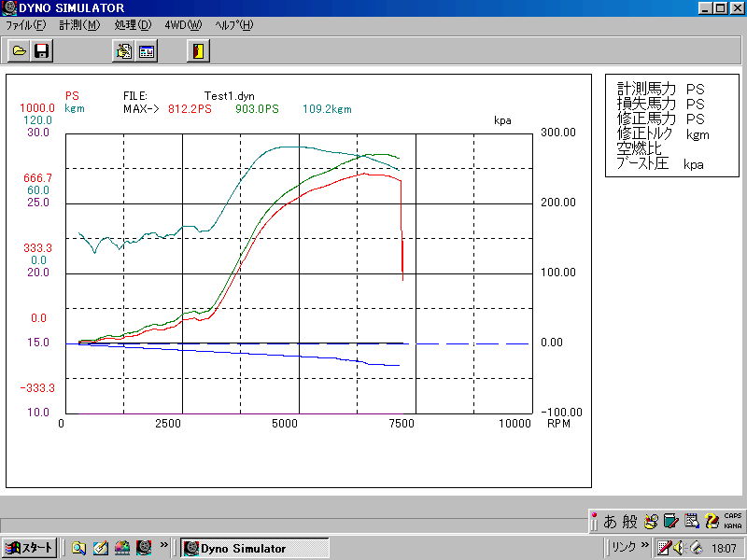Open the 計測(M) menu

click(78, 25)
